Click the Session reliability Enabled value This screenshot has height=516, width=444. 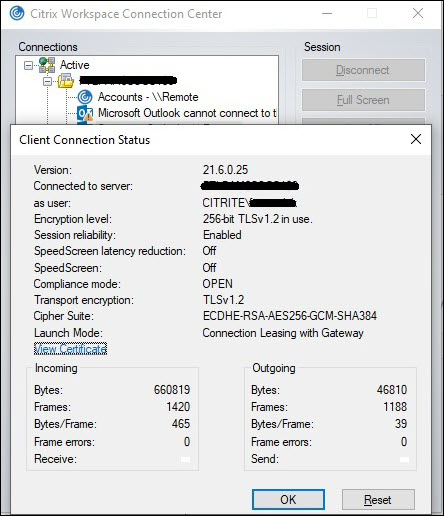point(222,235)
